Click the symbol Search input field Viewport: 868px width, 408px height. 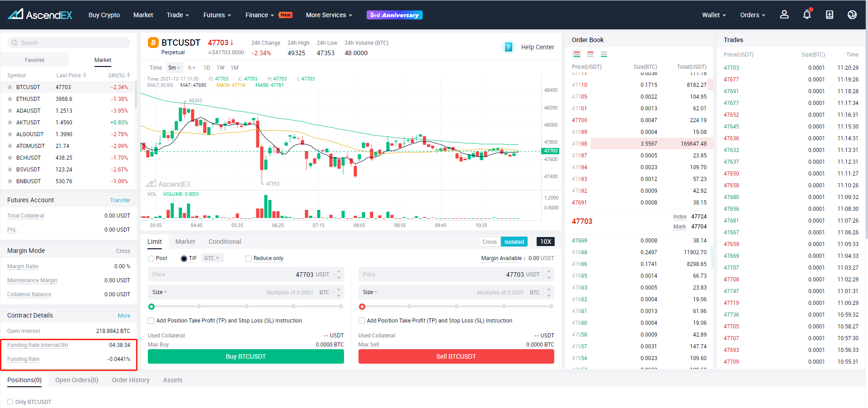pyautogui.click(x=69, y=43)
